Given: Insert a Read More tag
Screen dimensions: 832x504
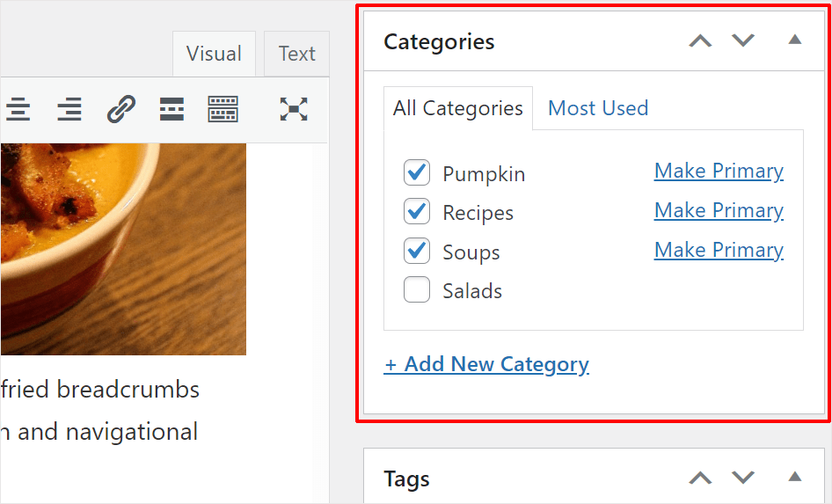Looking at the screenshot, I should (x=172, y=109).
